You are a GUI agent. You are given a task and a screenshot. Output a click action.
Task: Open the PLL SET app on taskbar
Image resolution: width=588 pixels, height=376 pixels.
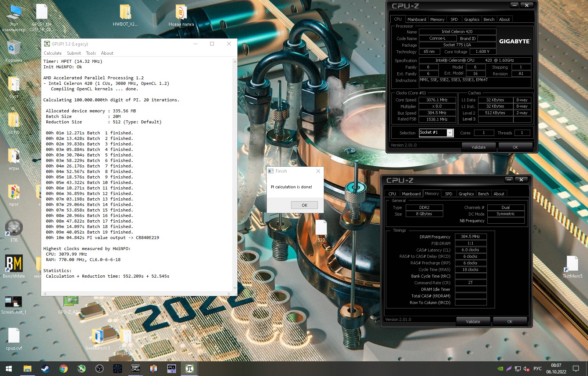(171, 369)
